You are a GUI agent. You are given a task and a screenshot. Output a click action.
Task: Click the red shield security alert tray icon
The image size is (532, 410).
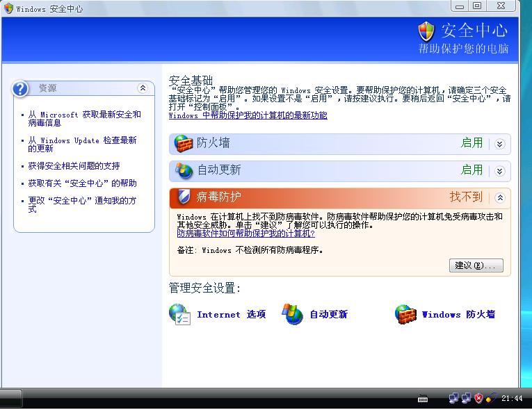(x=478, y=398)
